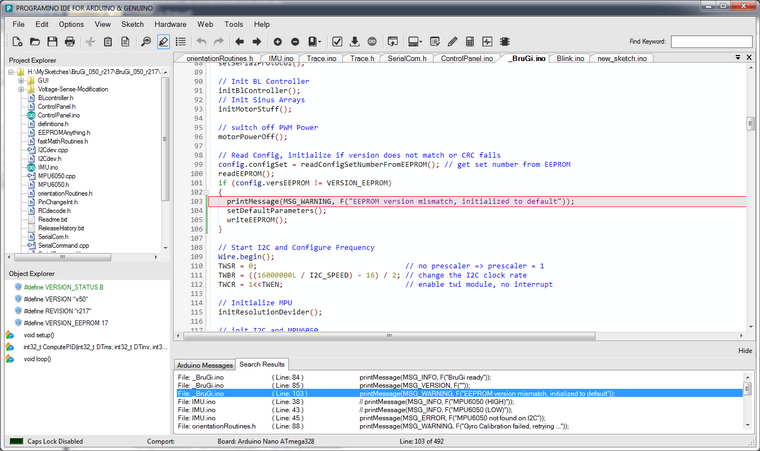The width and height of the screenshot is (760, 451).
Task: Click Board: Arduino Nano ATmega328 status text
Action: point(266,441)
